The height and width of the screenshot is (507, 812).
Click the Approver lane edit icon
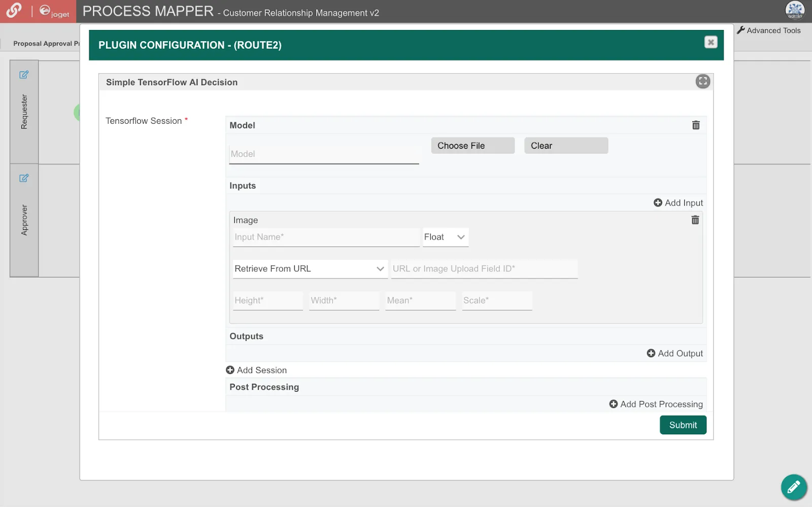pos(24,178)
